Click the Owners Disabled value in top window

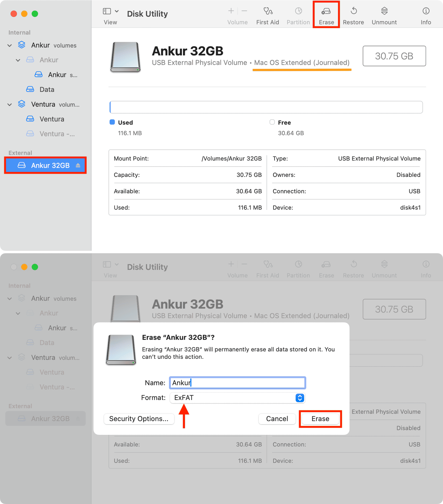[408, 175]
